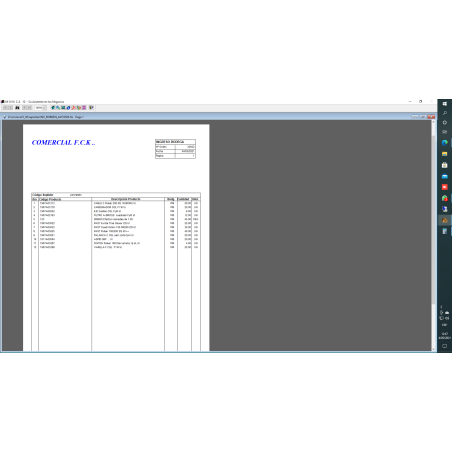Open Mail app from taskbar
Screen dimensions: 452x452
(445, 176)
